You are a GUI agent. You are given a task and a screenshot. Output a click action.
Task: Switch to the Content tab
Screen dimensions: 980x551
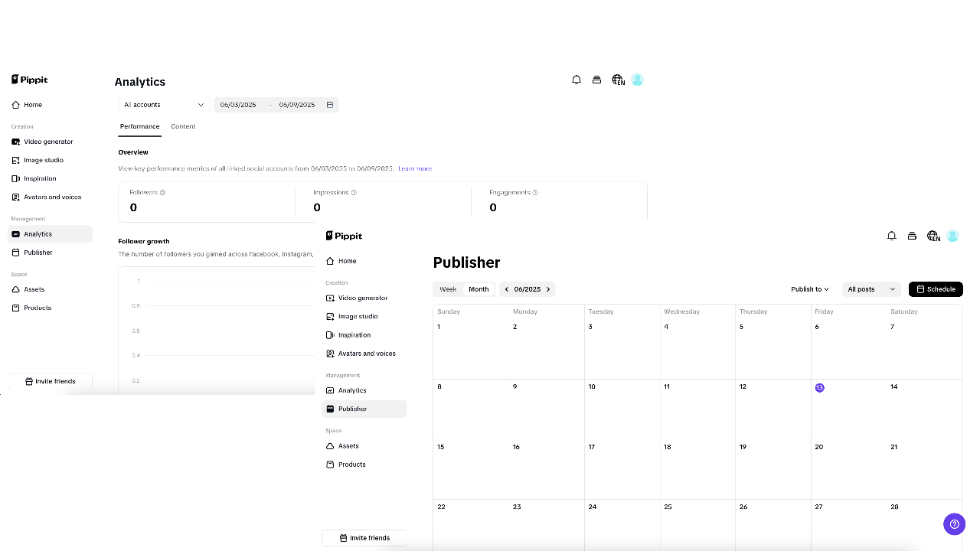(x=183, y=126)
